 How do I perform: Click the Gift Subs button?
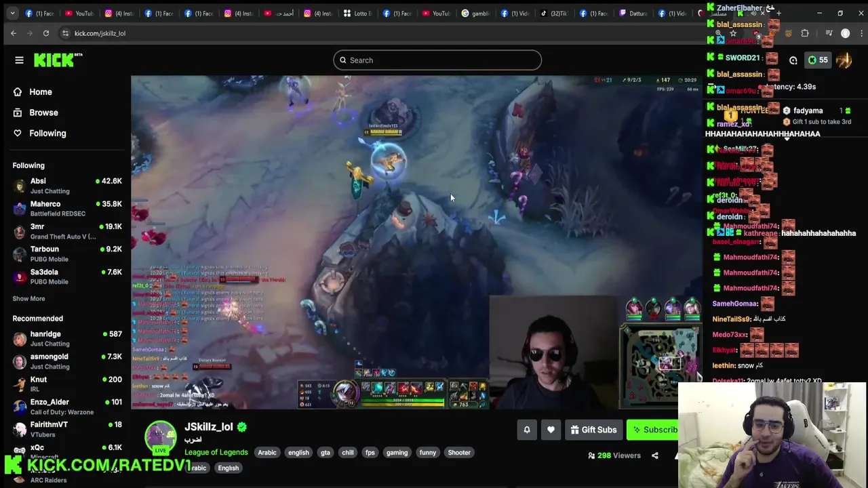(x=593, y=430)
